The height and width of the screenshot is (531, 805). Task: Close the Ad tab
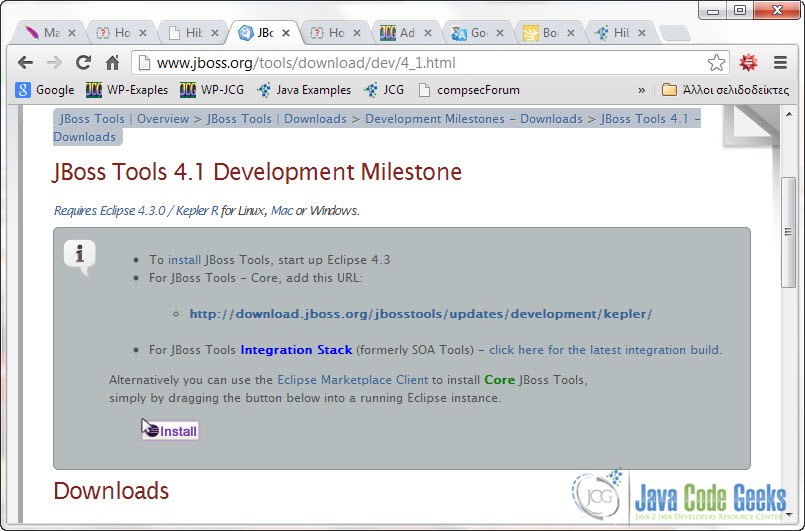(427, 33)
